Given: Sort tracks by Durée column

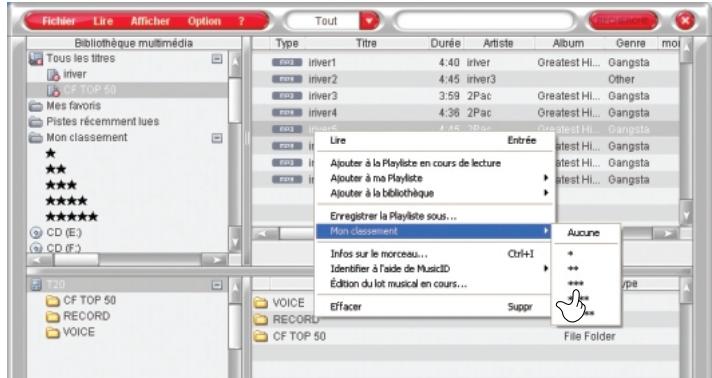Looking at the screenshot, I should pyautogui.click(x=445, y=44).
